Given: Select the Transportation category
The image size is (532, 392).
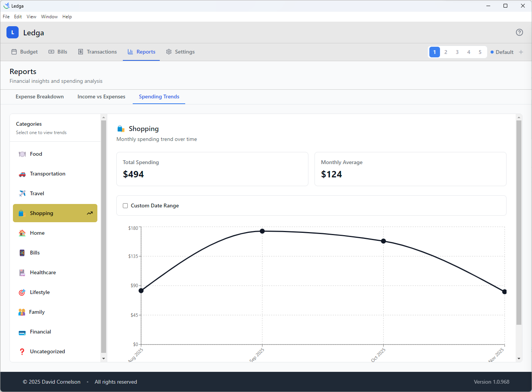Looking at the screenshot, I should tap(55, 174).
